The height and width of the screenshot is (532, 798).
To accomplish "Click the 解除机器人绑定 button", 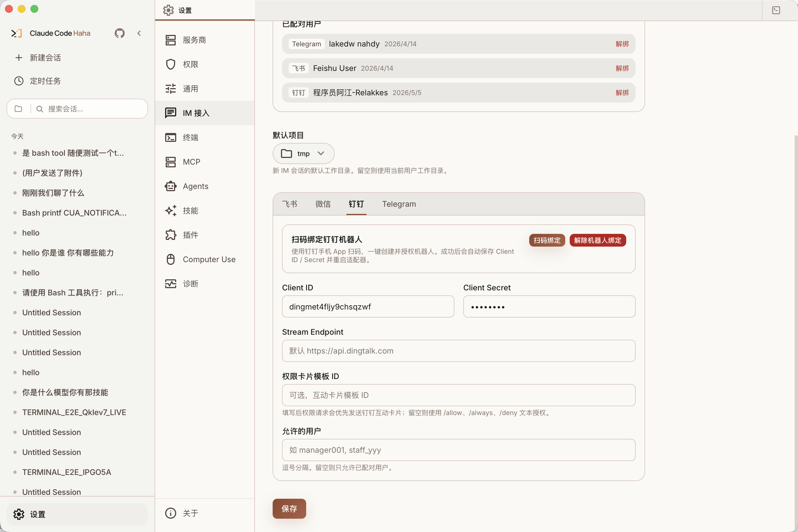I will pos(597,240).
